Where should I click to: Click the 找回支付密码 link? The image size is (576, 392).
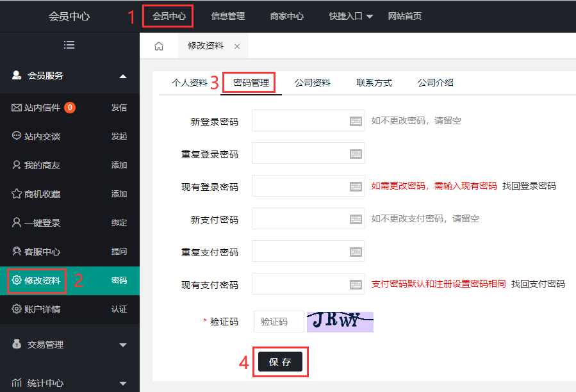pyautogui.click(x=538, y=284)
